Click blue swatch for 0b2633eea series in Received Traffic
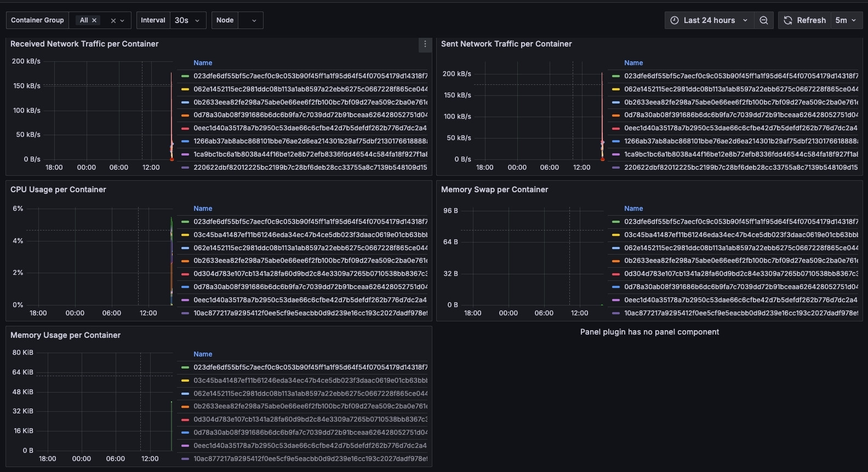 185,102
